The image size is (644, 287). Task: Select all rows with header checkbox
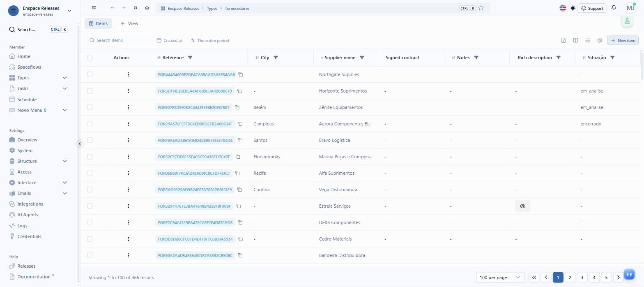click(x=90, y=58)
